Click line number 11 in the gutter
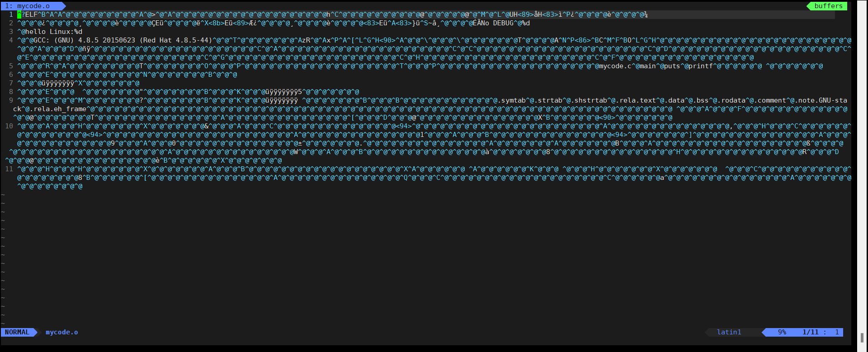This screenshot has width=868, height=352. [9, 169]
